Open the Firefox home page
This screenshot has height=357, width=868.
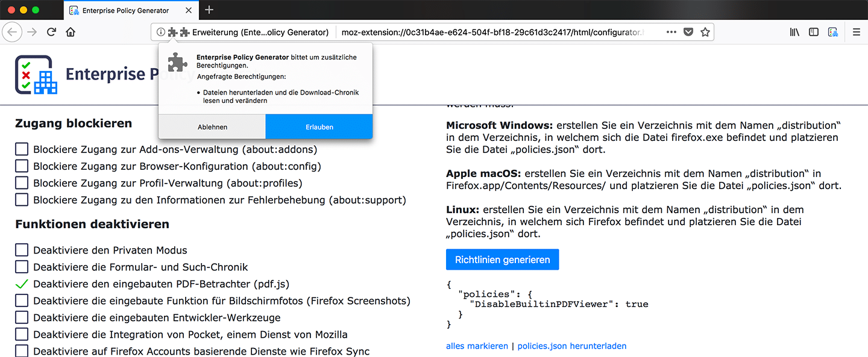71,32
